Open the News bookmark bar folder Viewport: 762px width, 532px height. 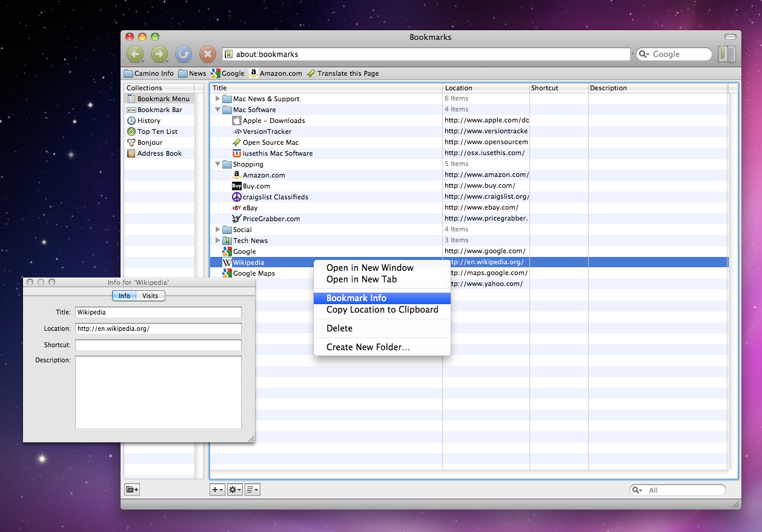193,73
